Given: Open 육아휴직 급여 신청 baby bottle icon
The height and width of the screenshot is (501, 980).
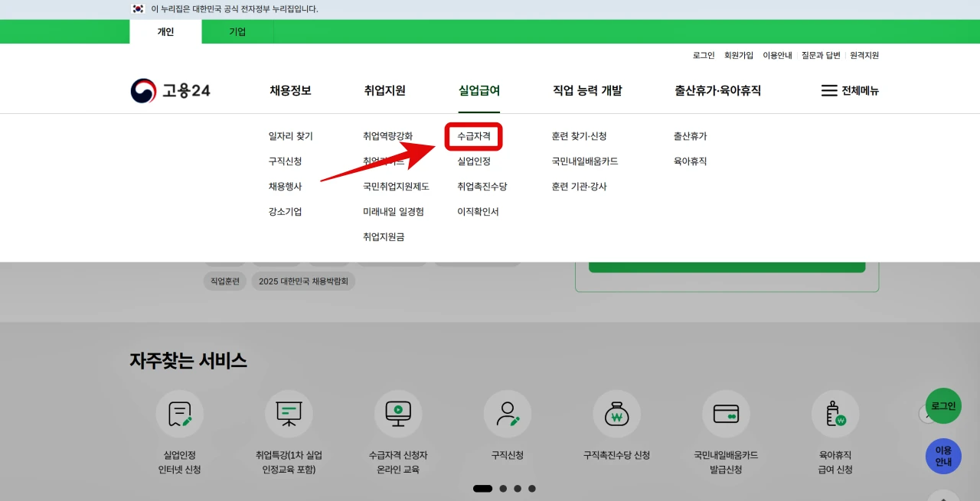Looking at the screenshot, I should click(x=835, y=413).
